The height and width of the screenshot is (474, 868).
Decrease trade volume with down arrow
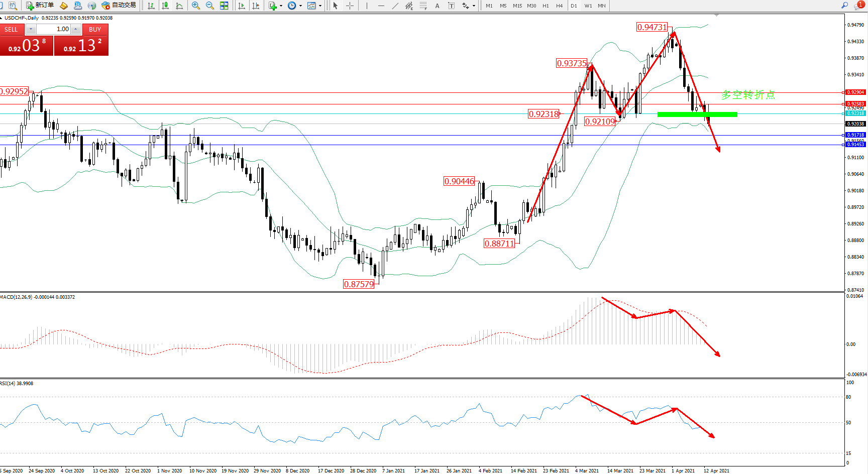click(31, 29)
